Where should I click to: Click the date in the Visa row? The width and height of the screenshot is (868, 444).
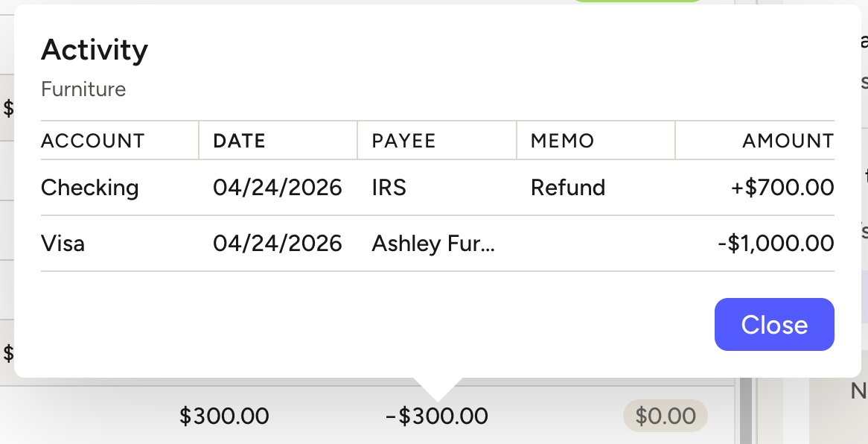[x=277, y=244]
